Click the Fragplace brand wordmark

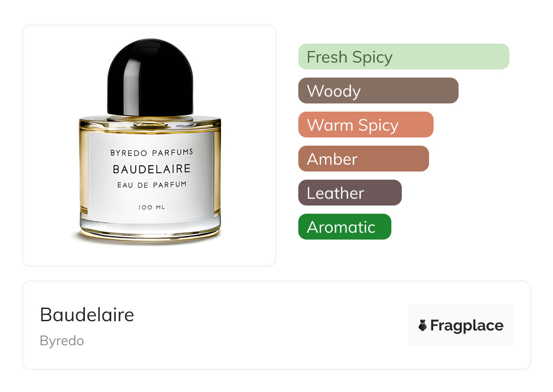click(467, 325)
